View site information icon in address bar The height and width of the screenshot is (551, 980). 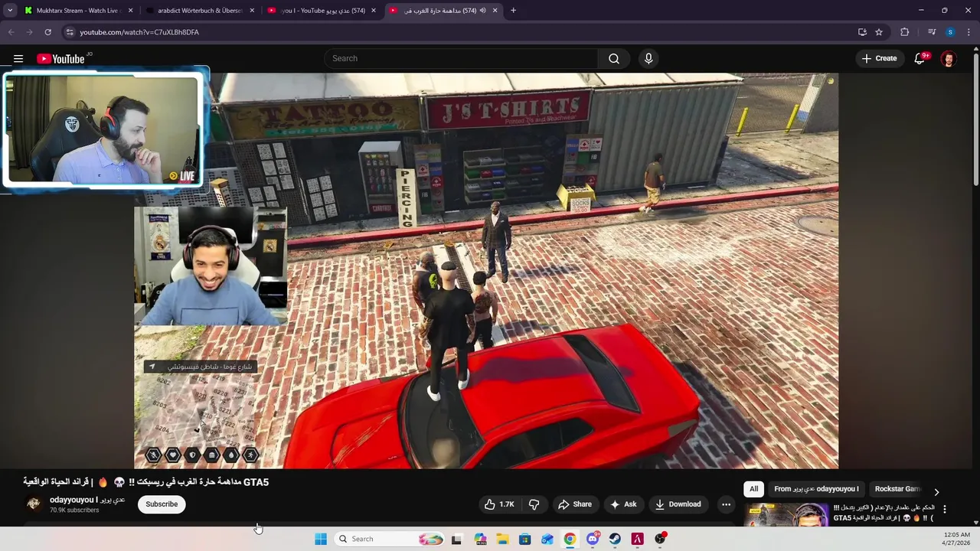[x=70, y=32]
